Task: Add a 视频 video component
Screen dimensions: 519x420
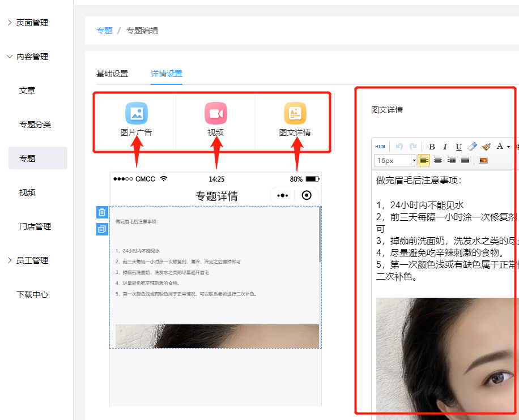Action: pyautogui.click(x=215, y=121)
